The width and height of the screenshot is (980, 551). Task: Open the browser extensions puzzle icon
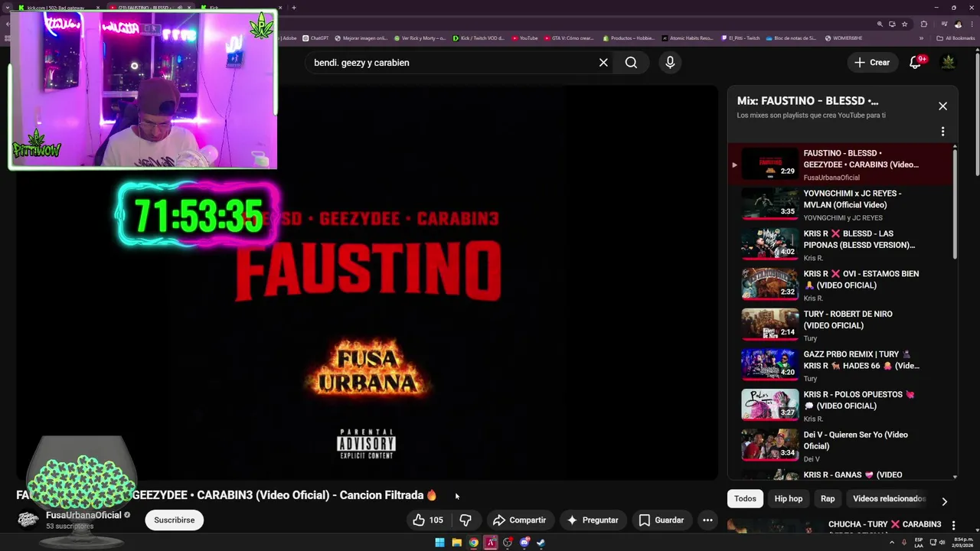(923, 24)
